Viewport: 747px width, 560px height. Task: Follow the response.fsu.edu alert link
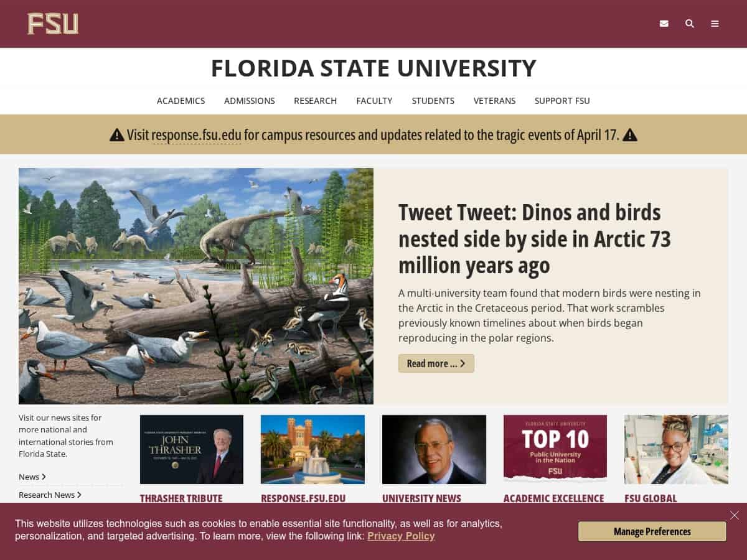pos(196,135)
